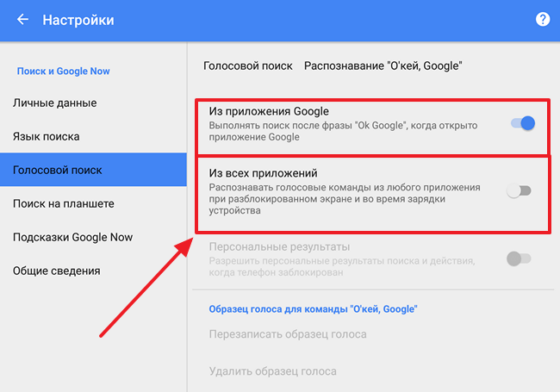Select 'Язык поиска' in the sidebar
This screenshot has width=560, height=392.
(46, 136)
